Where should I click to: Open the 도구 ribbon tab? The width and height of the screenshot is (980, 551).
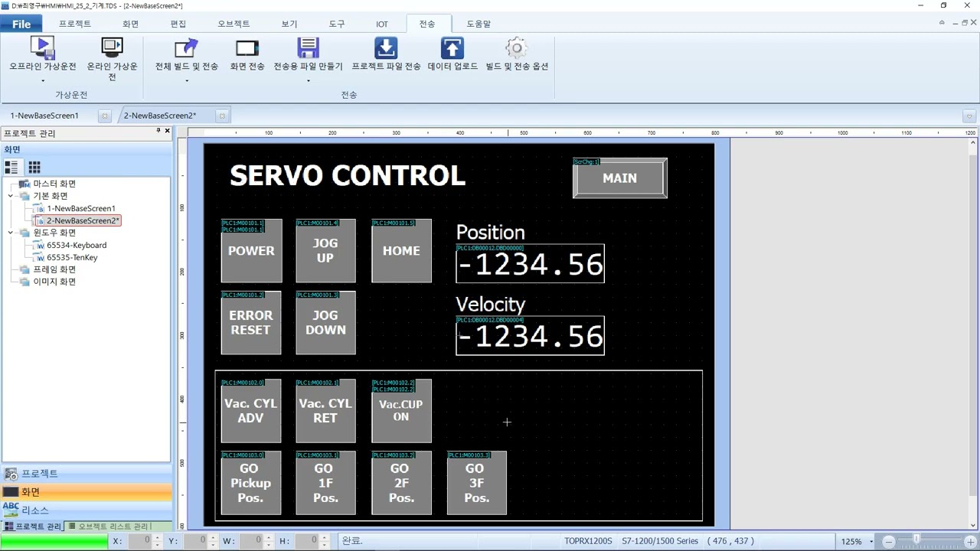pyautogui.click(x=337, y=24)
